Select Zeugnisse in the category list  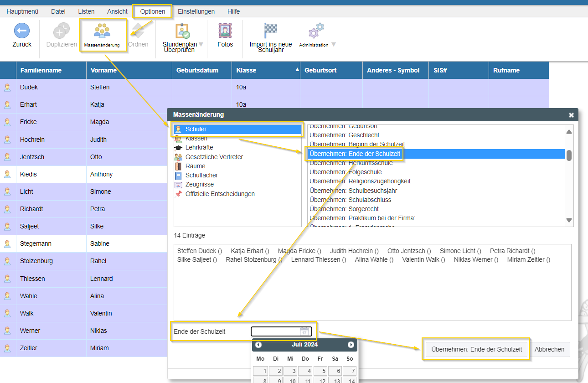(x=200, y=184)
